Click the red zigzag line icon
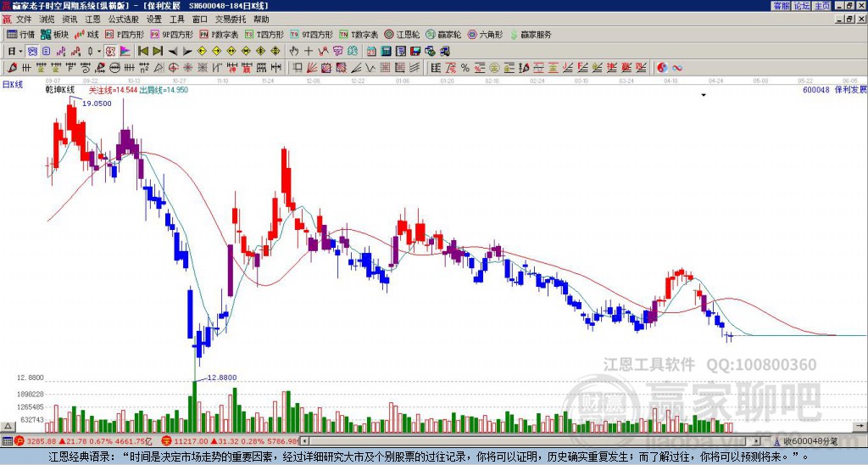The image size is (868, 465). (323, 52)
